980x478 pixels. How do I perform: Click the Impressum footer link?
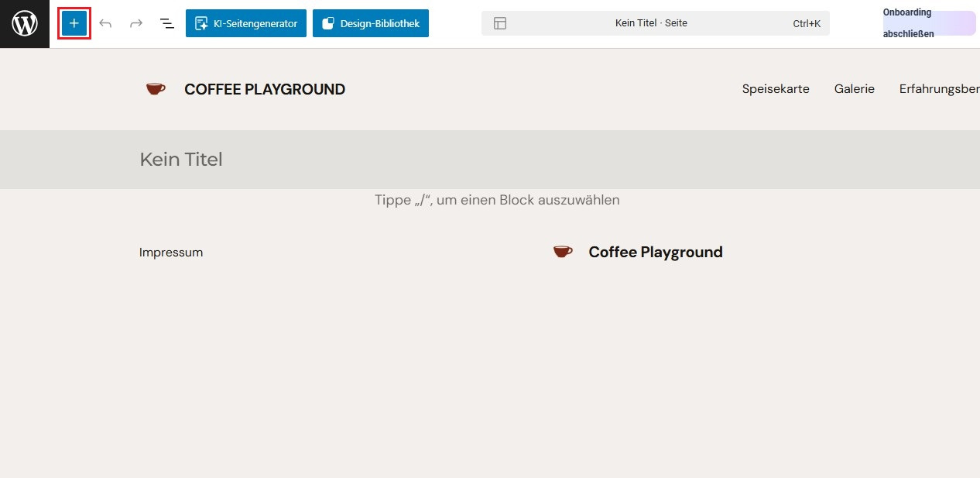point(171,253)
